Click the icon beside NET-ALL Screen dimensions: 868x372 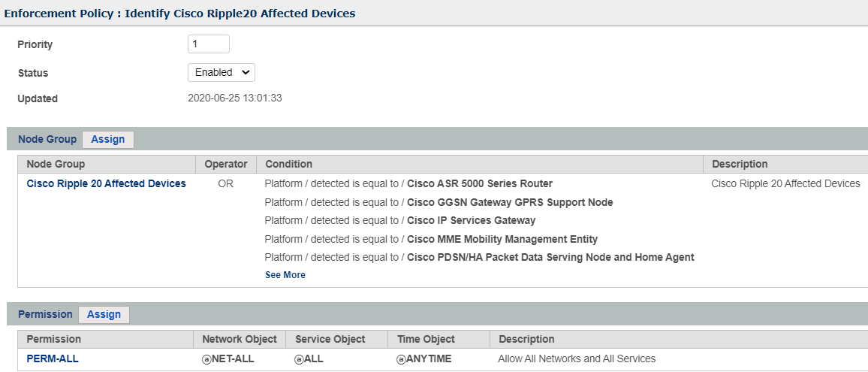(x=206, y=359)
